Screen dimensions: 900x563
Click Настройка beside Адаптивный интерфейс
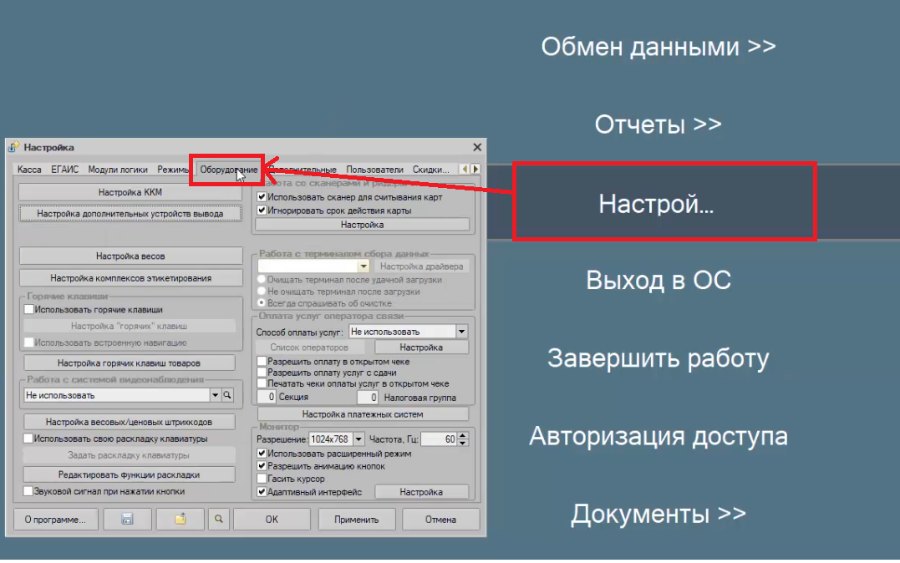pos(421,492)
